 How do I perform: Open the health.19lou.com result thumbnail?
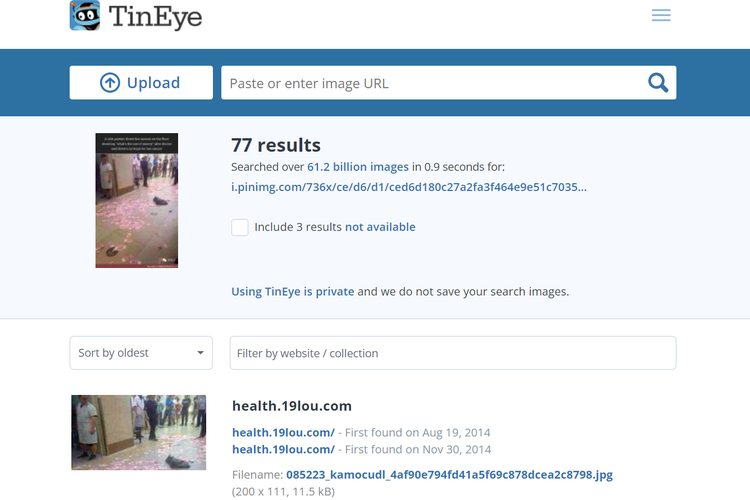pos(138,432)
